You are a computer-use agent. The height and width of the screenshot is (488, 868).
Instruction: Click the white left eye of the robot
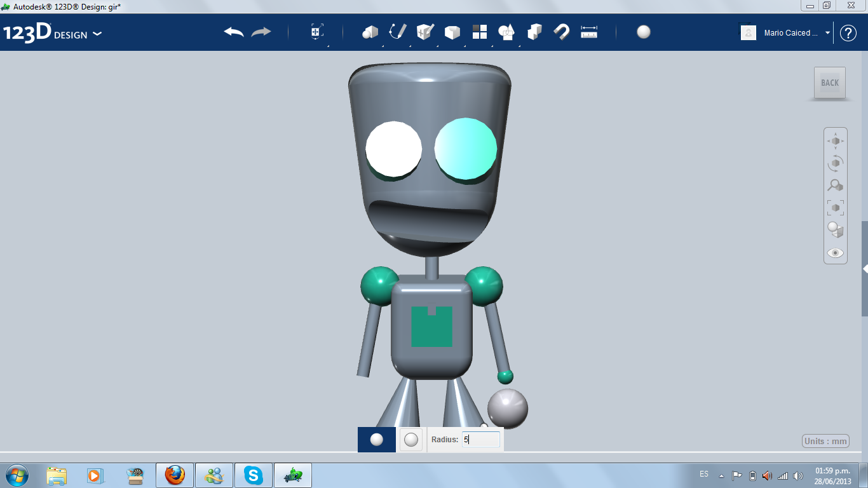pos(394,150)
